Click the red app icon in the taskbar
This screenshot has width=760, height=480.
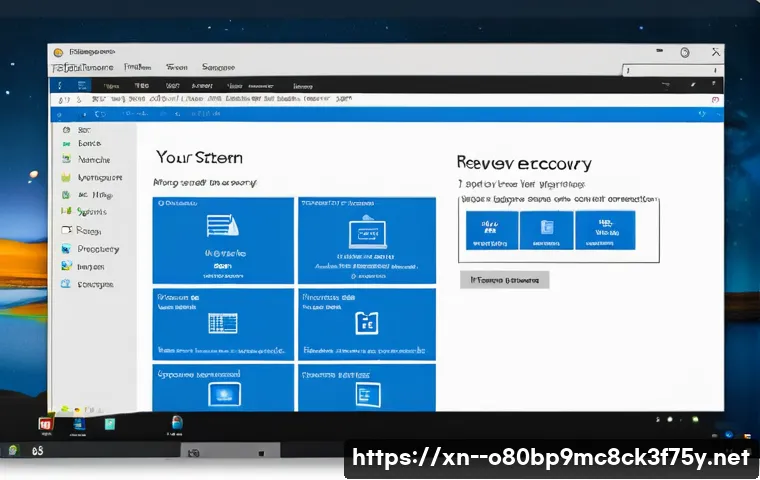(x=45, y=425)
